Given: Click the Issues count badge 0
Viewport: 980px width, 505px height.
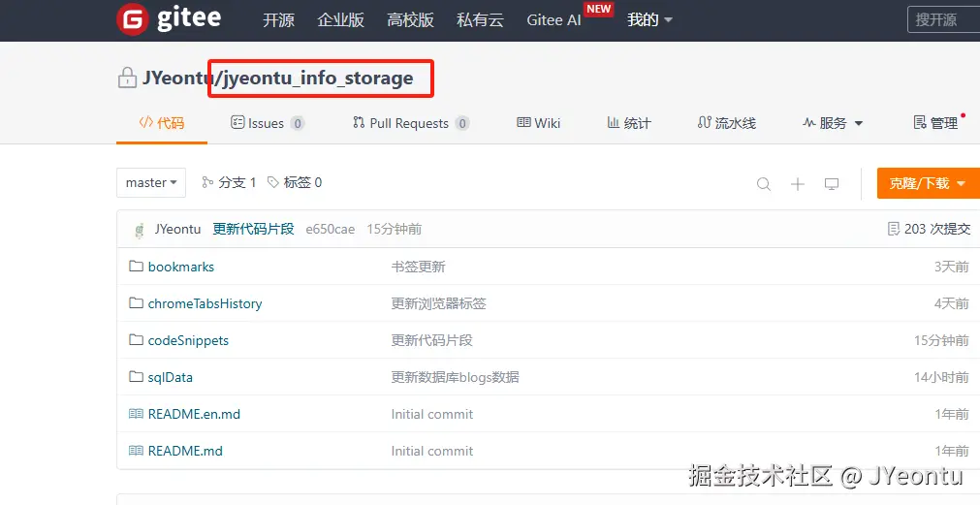Looking at the screenshot, I should coord(298,123).
